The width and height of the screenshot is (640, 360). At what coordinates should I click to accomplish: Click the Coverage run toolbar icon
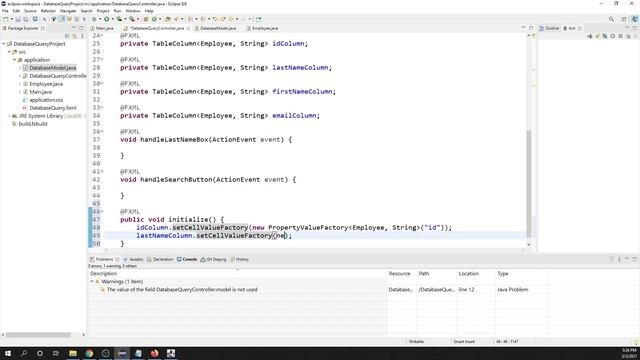pyautogui.click(x=119, y=19)
